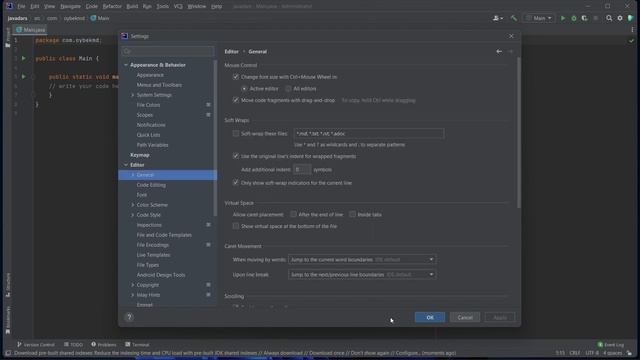Viewport: 640px width, 360px height.
Task: Open the Tools menu
Action: point(162,6)
